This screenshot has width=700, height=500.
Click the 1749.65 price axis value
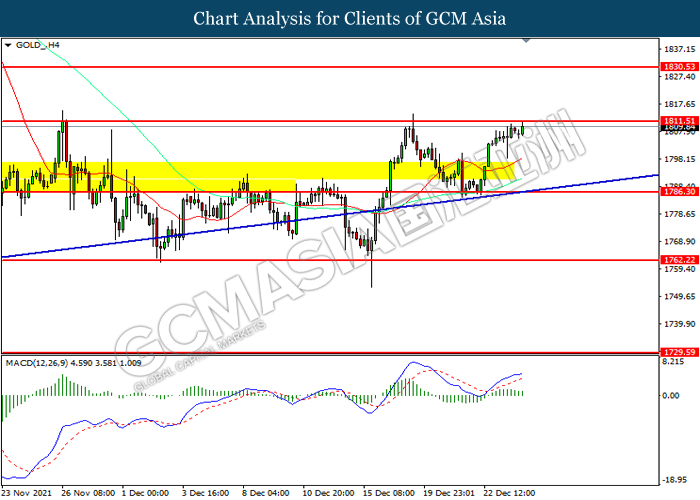[x=679, y=296]
